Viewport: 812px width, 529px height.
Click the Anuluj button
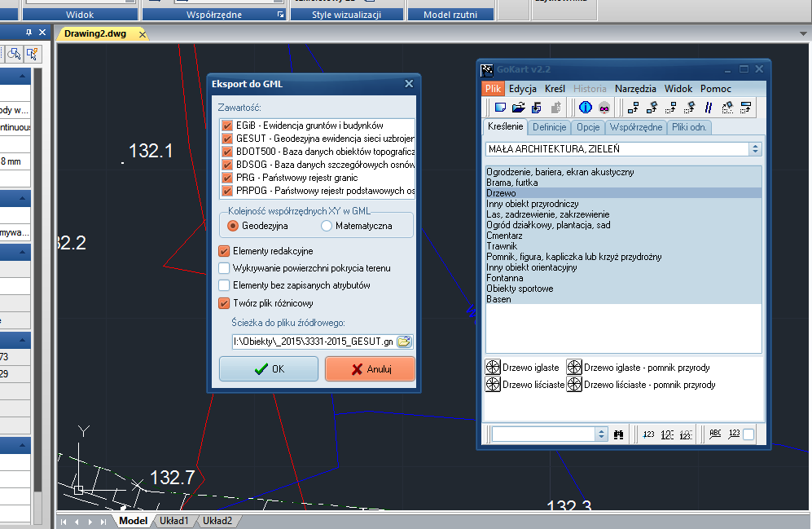(x=370, y=369)
